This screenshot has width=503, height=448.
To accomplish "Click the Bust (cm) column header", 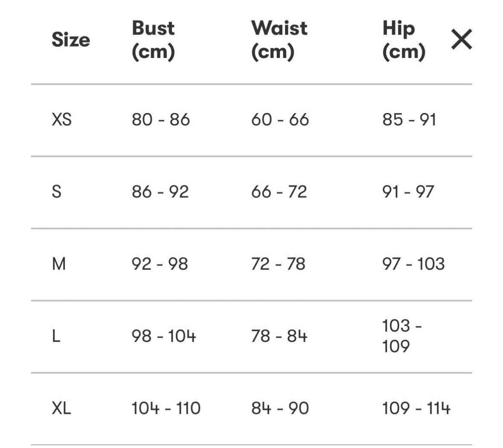I will click(153, 40).
